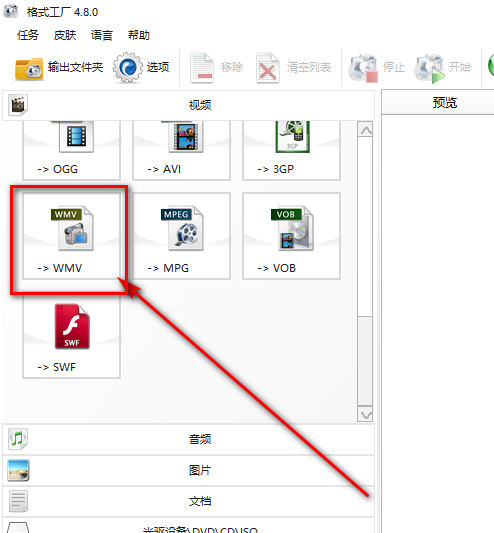Viewport: 494px width, 533px height.
Task: Select the -> WMV conversion icon
Action: point(72,236)
